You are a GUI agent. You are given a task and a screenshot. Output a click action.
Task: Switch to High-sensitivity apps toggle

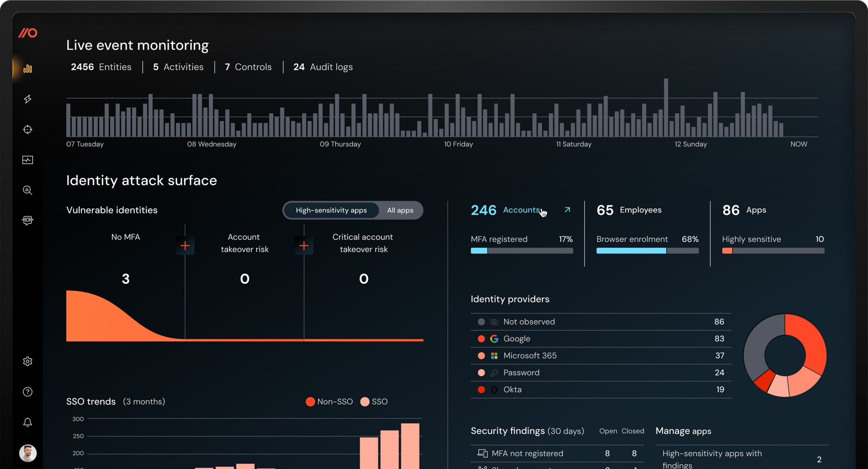tap(331, 210)
